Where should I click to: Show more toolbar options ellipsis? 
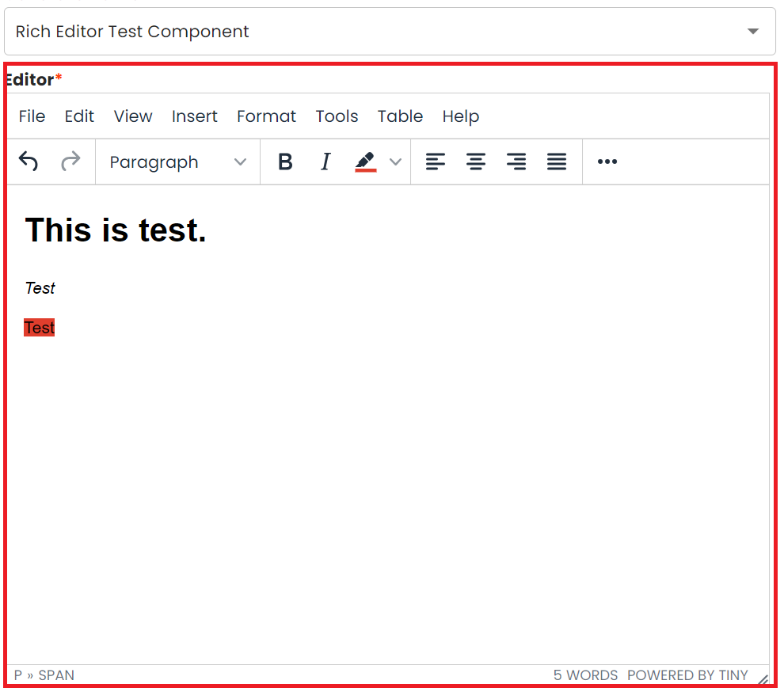point(607,162)
